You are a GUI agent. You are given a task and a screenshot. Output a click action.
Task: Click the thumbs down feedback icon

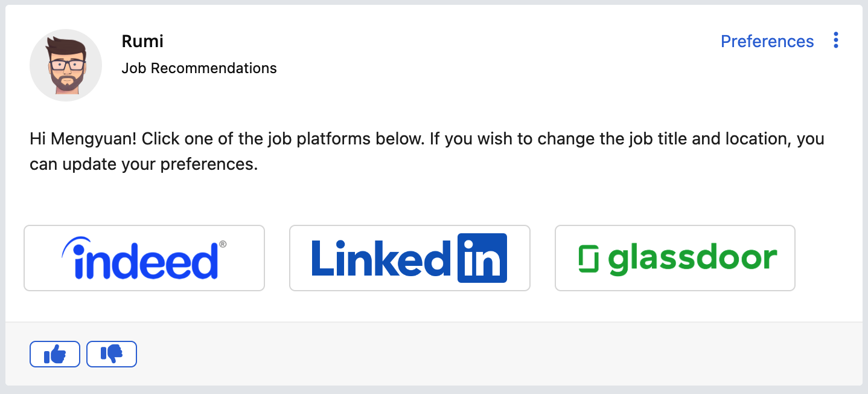112,354
